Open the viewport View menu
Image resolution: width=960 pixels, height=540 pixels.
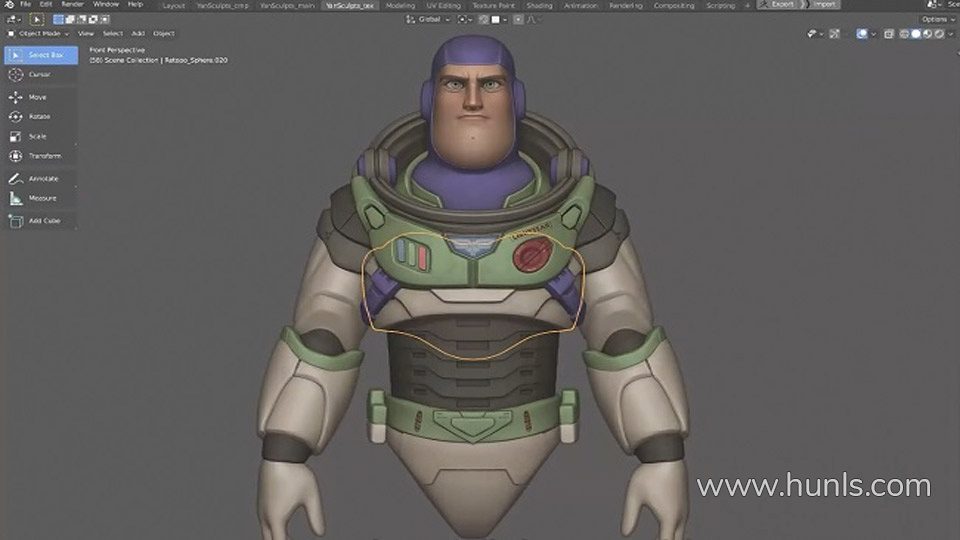86,34
